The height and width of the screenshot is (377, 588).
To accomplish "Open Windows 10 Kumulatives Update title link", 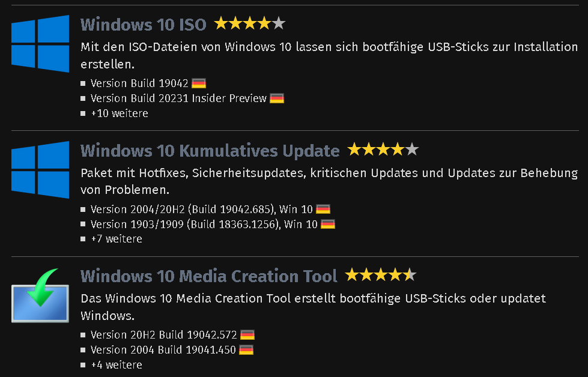I will tap(210, 151).
